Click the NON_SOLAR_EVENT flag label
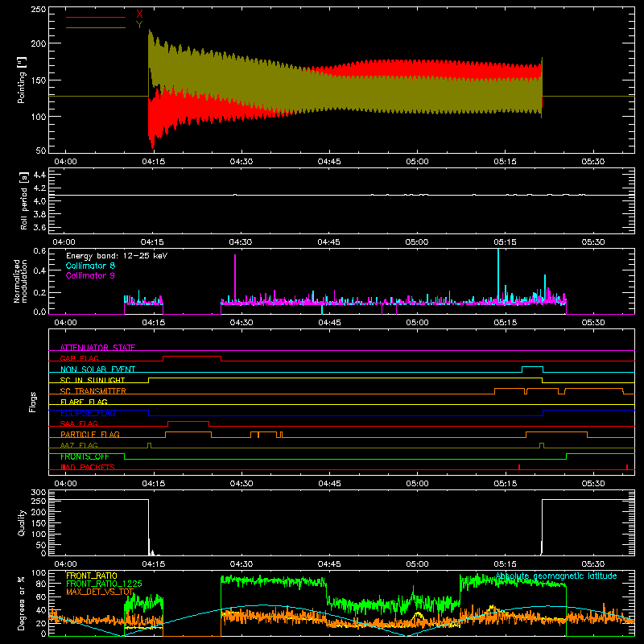644x644 pixels. coord(97,369)
